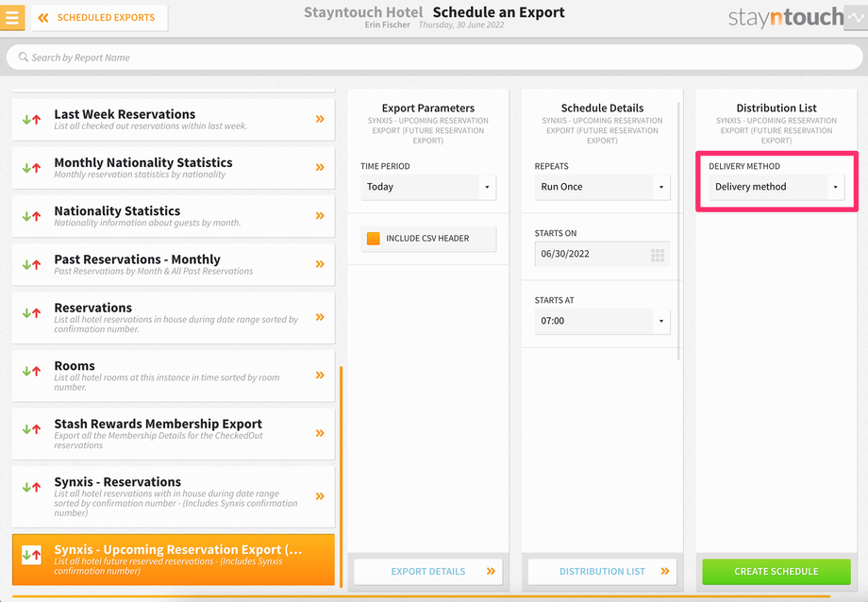Select Nationality Statistics report title
Image resolution: width=868 pixels, height=602 pixels.
[x=117, y=211]
